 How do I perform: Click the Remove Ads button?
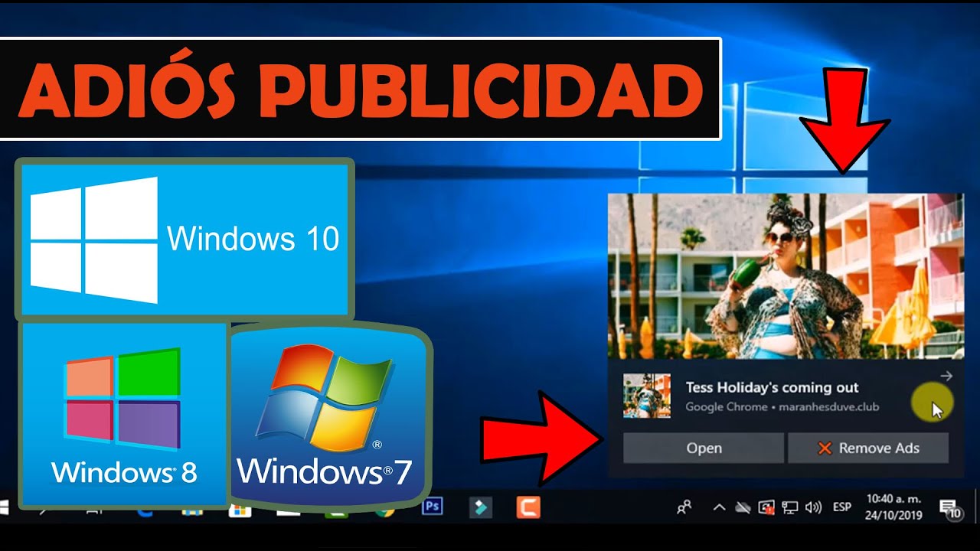click(x=868, y=448)
